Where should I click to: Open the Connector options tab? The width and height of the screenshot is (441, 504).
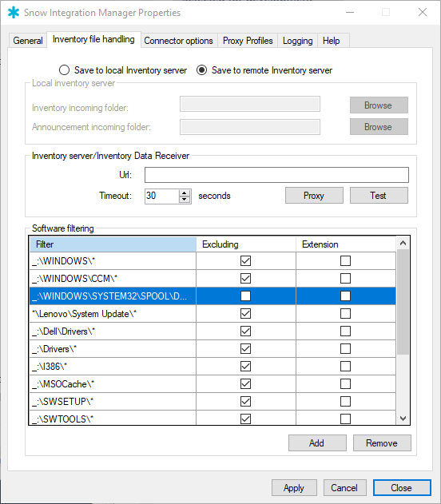click(x=178, y=41)
